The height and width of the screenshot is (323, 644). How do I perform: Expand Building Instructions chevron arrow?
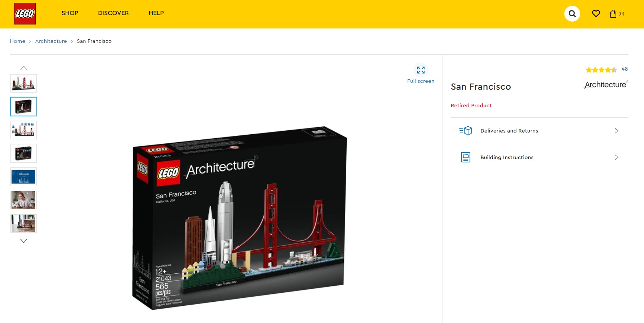(617, 157)
